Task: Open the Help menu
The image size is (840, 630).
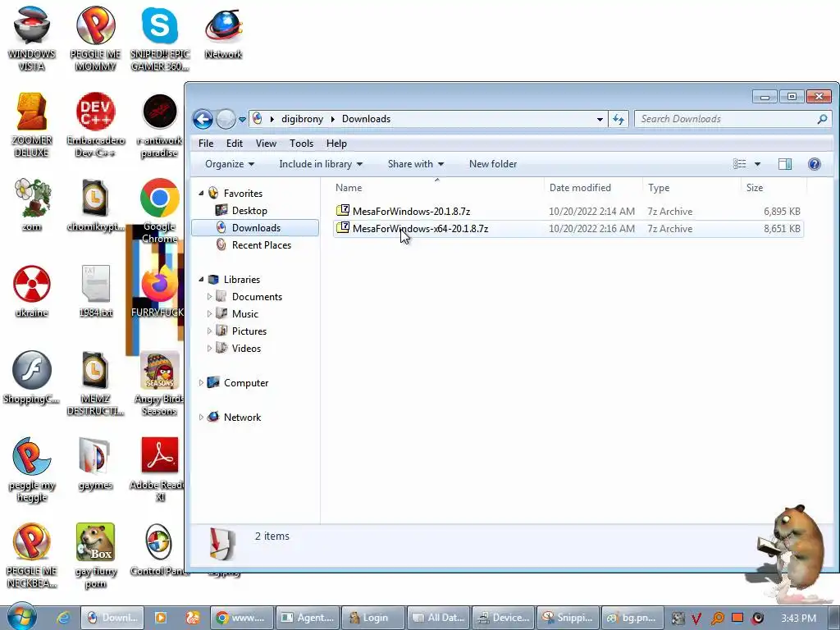Action: 336,144
